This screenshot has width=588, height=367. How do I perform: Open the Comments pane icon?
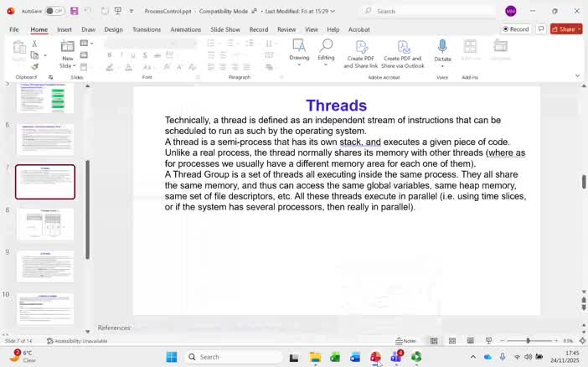click(541, 28)
